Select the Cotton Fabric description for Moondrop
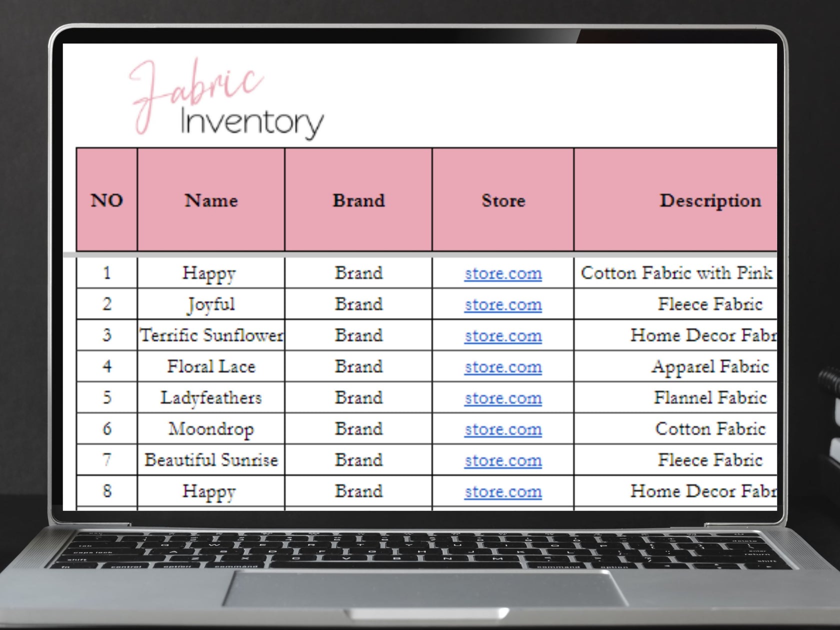 click(710, 429)
